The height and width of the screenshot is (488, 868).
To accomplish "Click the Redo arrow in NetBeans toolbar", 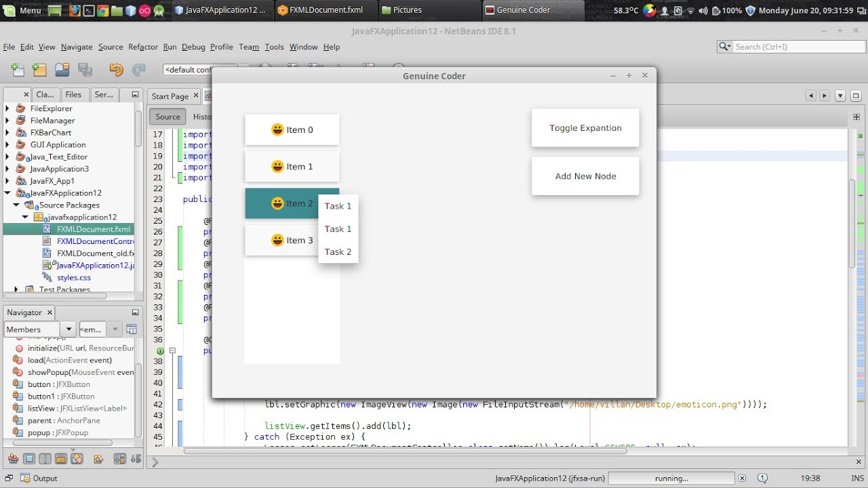I will coord(139,69).
